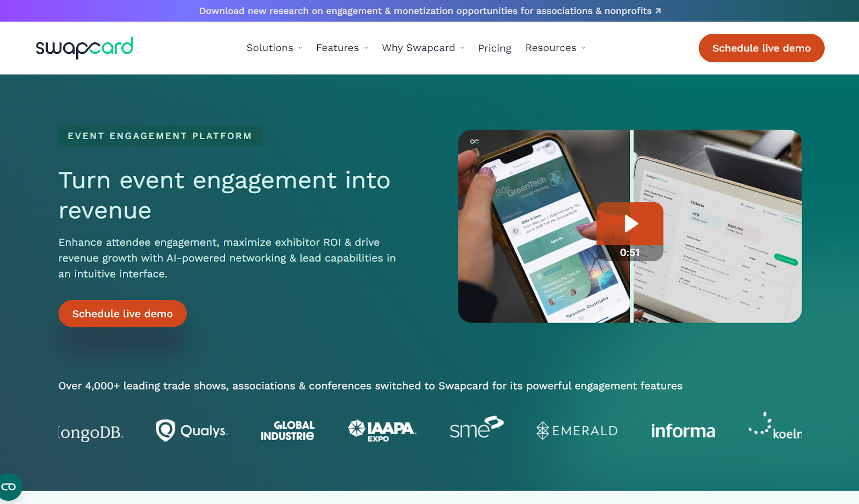The width and height of the screenshot is (859, 504).
Task: Open the Why Swapcard dropdown
Action: [x=423, y=48]
